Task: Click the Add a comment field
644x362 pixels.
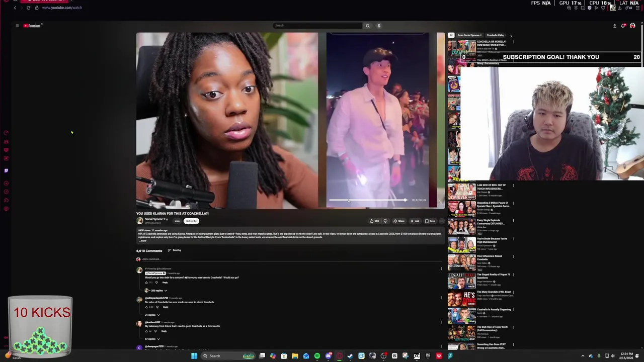Action: [x=292, y=259]
